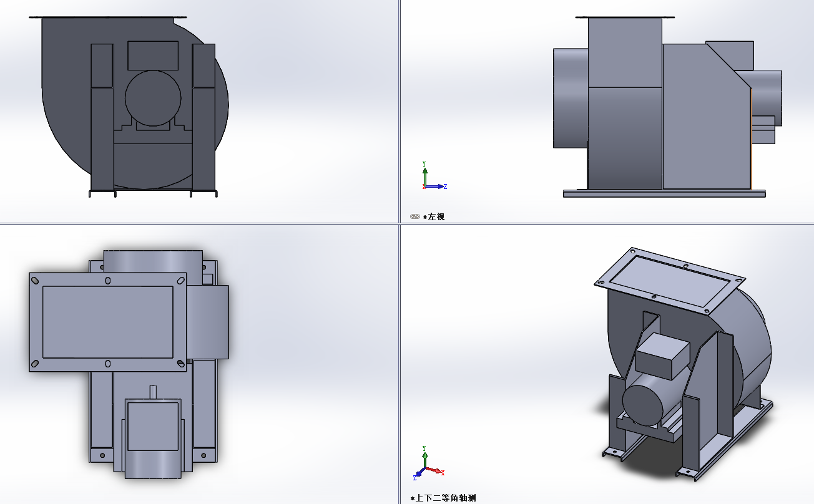Select the circular motor face in the top-left view
This screenshot has width=814, height=504.
153,98
